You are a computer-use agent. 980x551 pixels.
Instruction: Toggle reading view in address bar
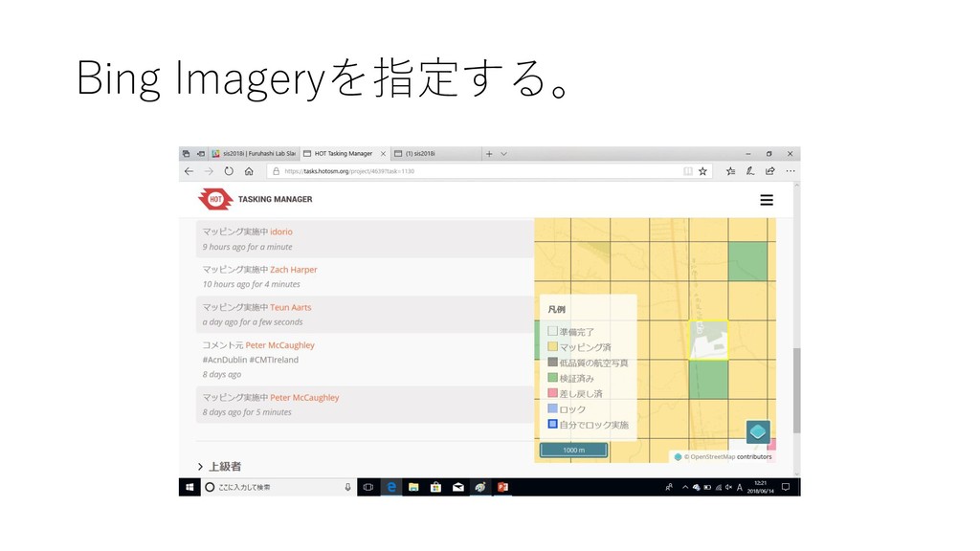pyautogui.click(x=687, y=171)
